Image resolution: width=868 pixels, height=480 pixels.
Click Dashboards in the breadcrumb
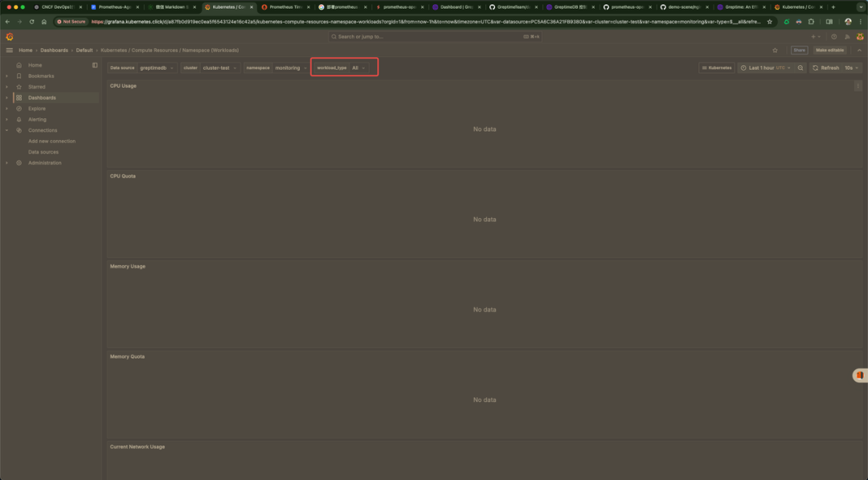55,50
